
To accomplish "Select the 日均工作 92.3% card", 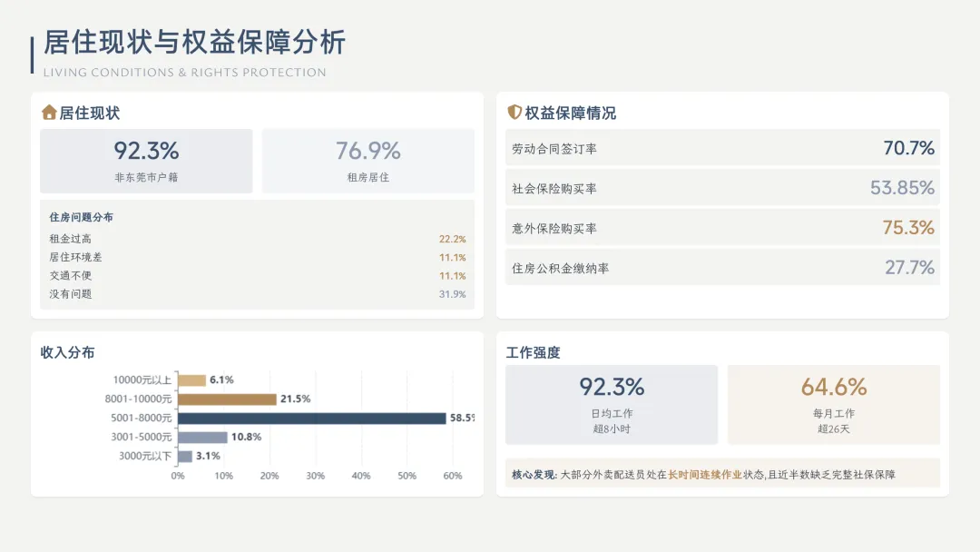I will [x=612, y=405].
